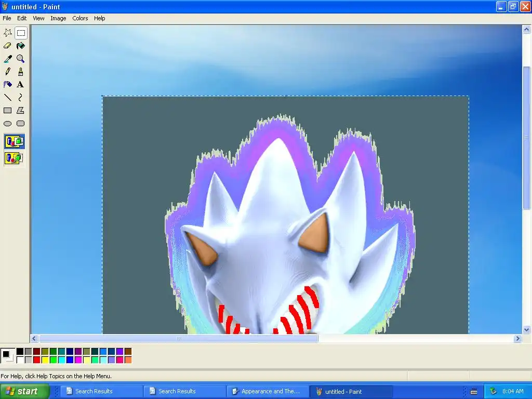Pick the light gray palette swatch
532x399 pixels.
[28, 360]
